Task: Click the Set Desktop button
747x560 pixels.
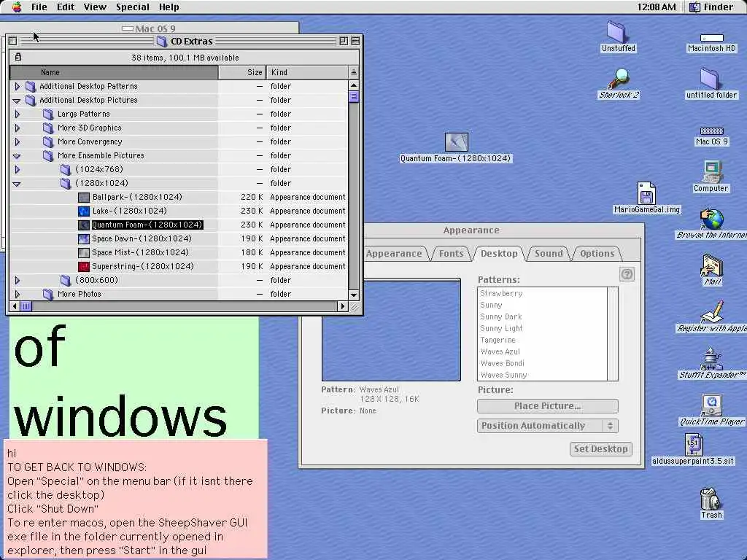Action: [601, 448]
